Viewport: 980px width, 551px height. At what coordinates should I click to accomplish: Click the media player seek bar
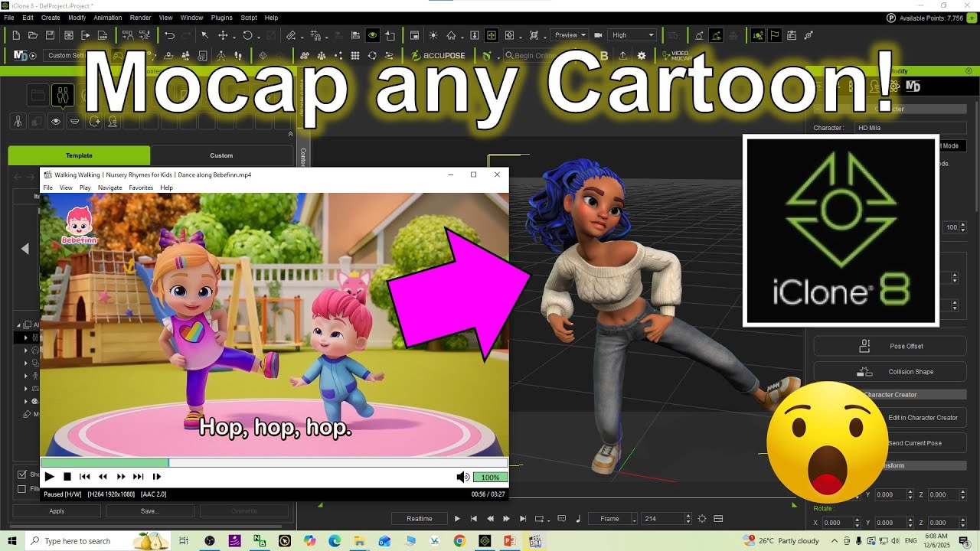(x=274, y=463)
